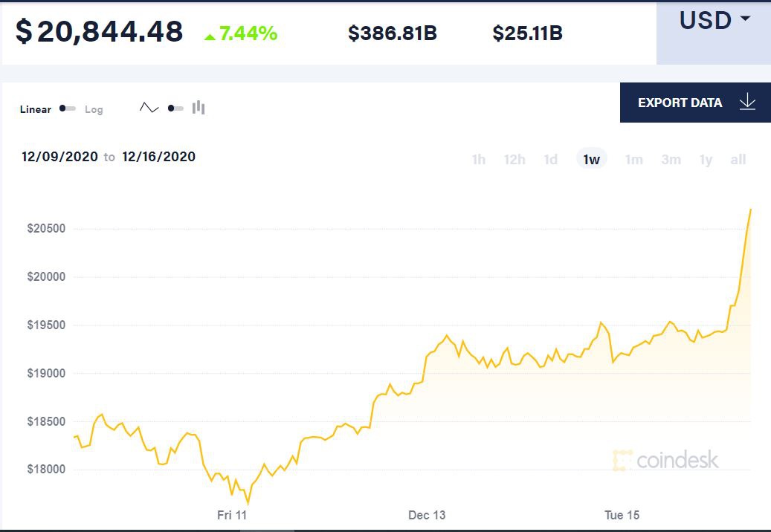Show the 3m time range
771x532 pixels.
pos(671,159)
